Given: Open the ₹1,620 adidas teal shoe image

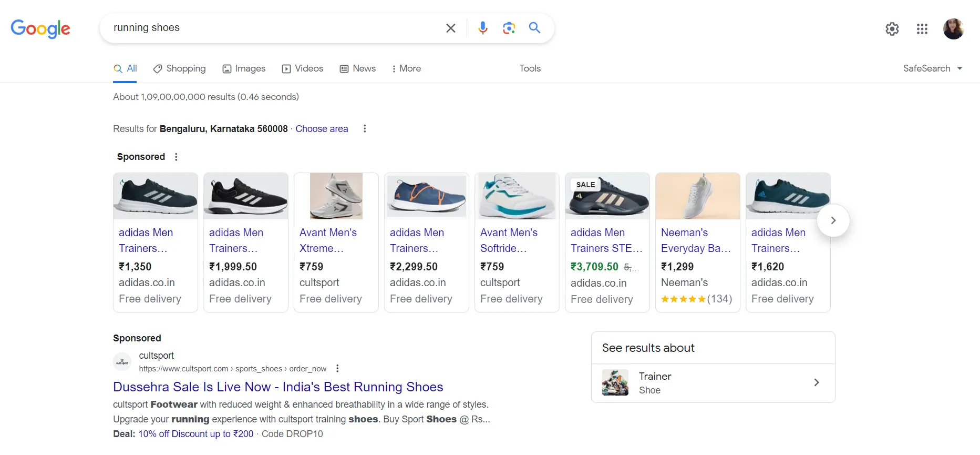Looking at the screenshot, I should point(788,196).
